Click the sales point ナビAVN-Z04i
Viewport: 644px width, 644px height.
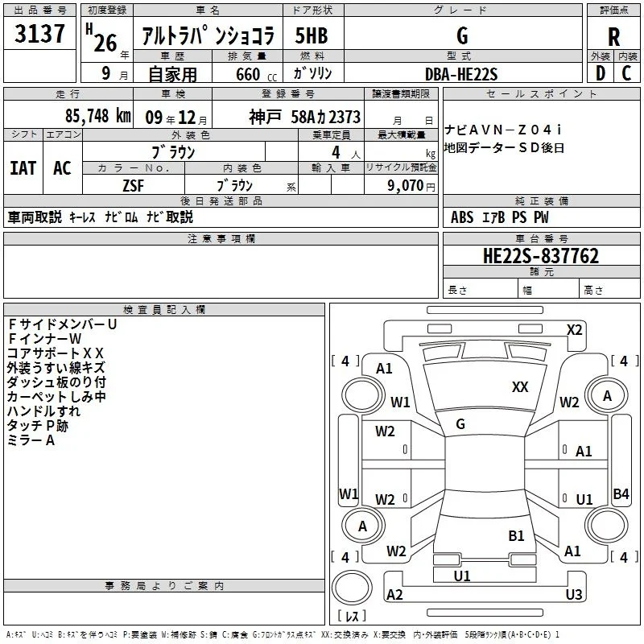(502, 130)
